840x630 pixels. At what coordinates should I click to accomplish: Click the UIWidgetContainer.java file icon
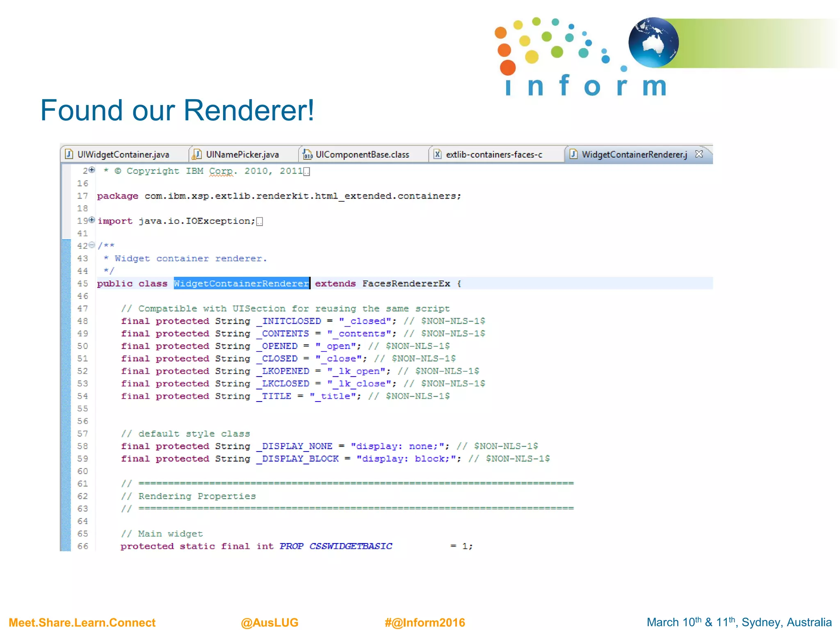(x=69, y=154)
